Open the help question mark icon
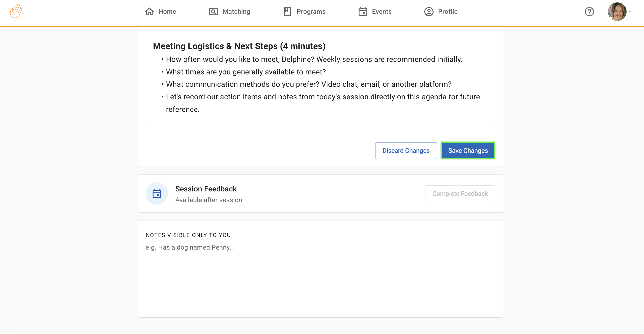The height and width of the screenshot is (334, 644). (589, 12)
